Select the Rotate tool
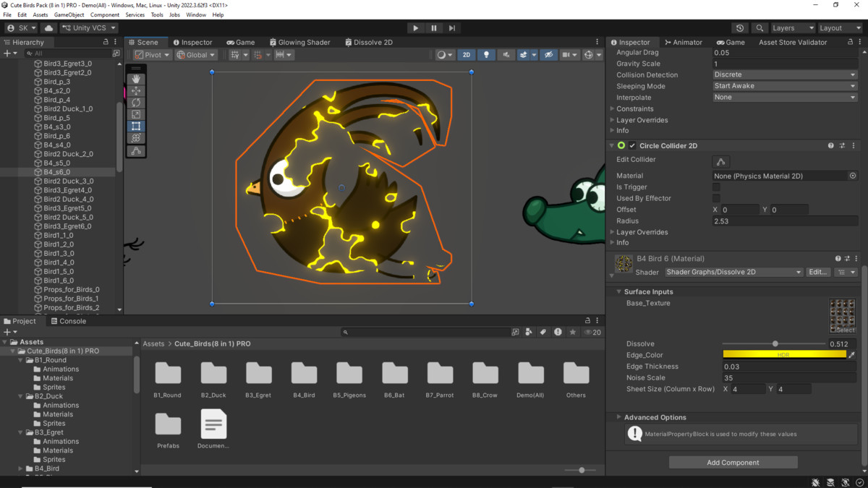Viewport: 868px width, 488px height. 136,103
